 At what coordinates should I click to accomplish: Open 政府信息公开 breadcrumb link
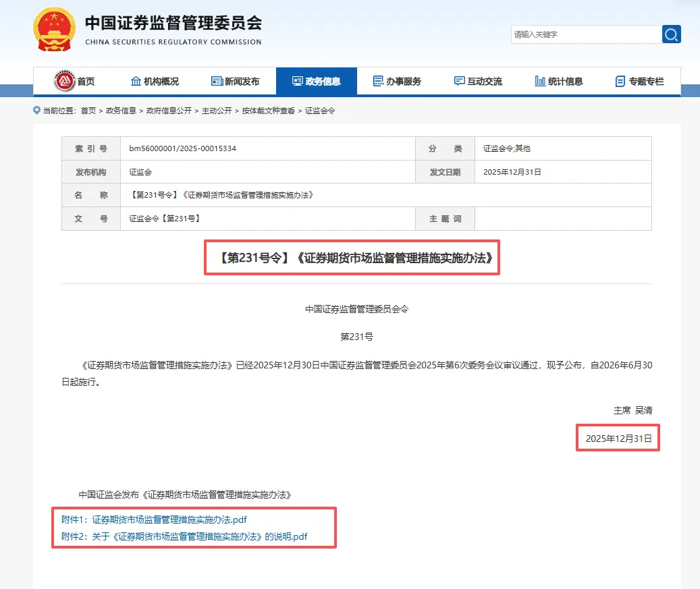(x=169, y=111)
